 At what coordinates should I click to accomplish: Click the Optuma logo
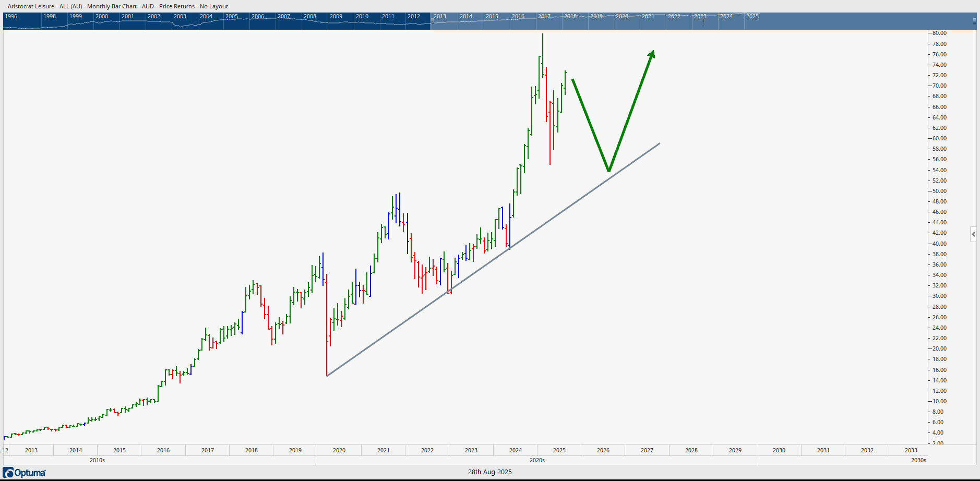(25, 473)
